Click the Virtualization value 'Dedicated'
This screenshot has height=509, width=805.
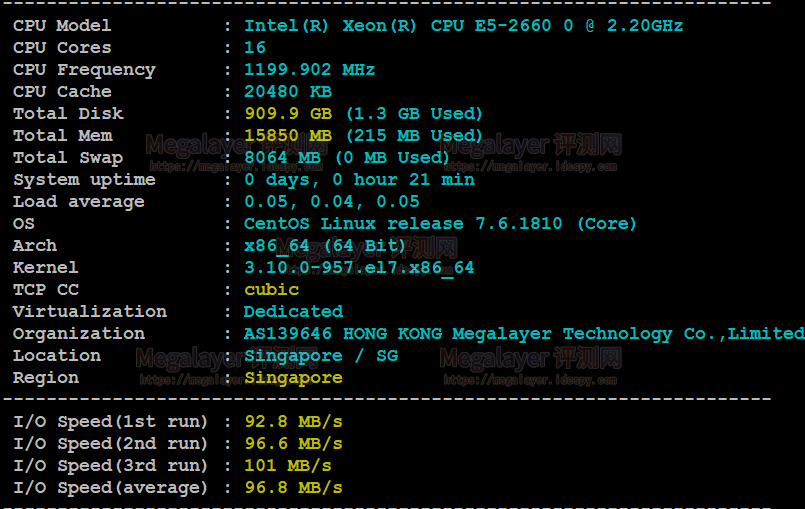click(x=293, y=312)
